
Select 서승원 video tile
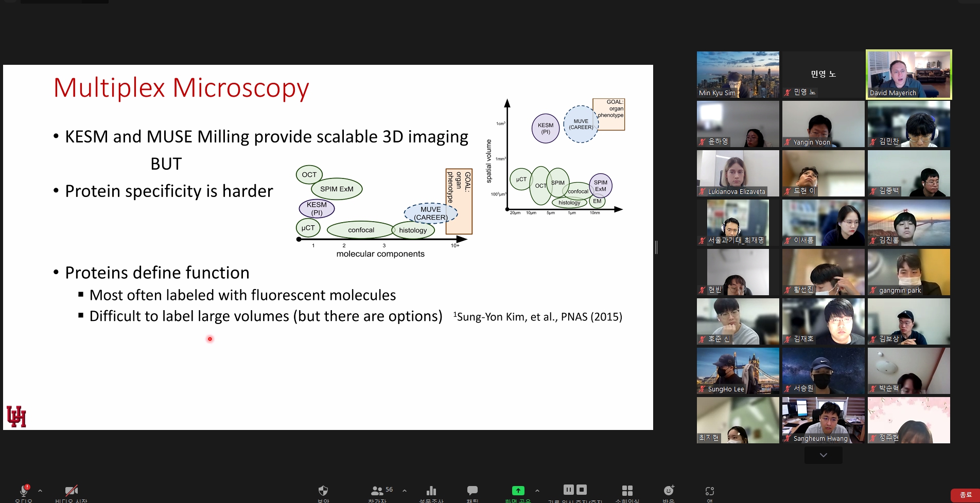click(x=824, y=371)
